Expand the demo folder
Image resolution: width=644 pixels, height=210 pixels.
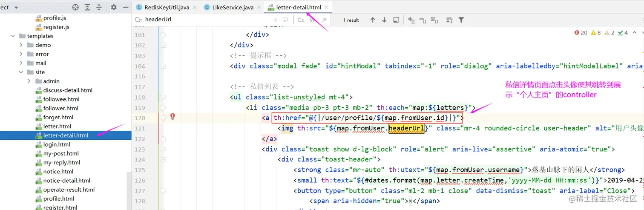pos(21,45)
